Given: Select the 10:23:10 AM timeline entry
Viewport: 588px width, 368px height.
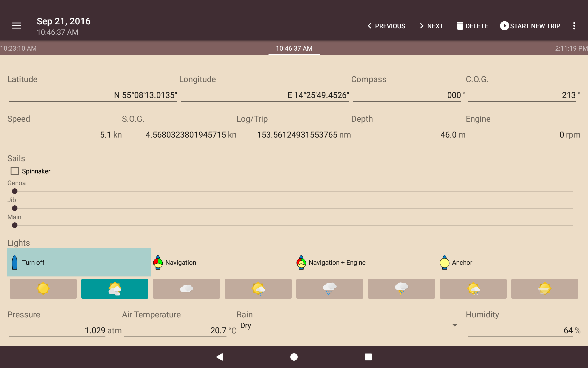Looking at the screenshot, I should [18, 48].
